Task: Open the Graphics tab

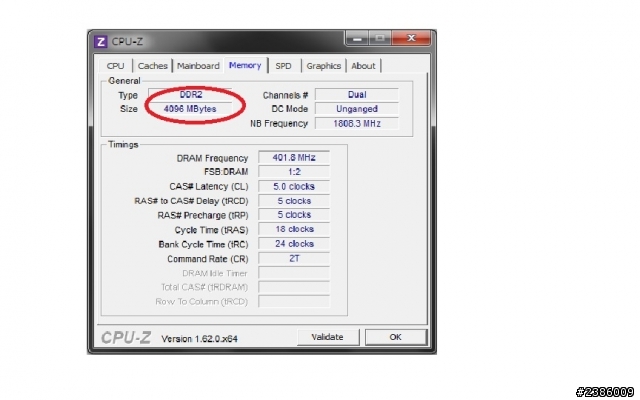Action: click(324, 66)
